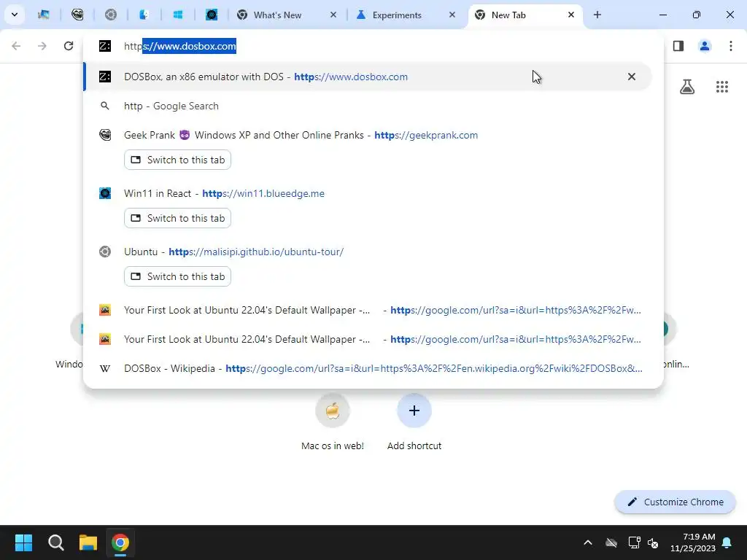
Task: Open the Windows Start menu
Action: pyautogui.click(x=23, y=542)
